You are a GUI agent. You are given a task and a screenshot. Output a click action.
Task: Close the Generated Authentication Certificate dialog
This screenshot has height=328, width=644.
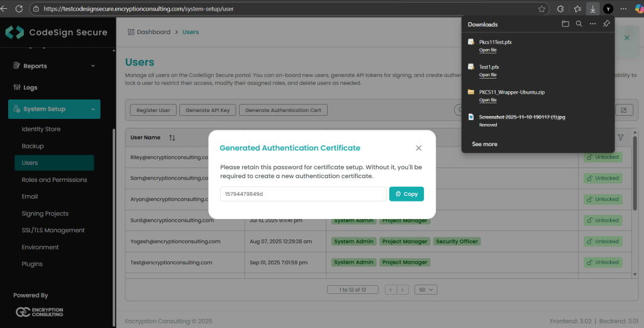pos(418,148)
